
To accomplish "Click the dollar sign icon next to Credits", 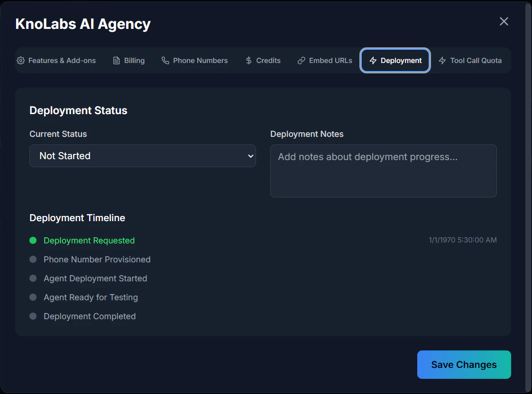I will [248, 61].
